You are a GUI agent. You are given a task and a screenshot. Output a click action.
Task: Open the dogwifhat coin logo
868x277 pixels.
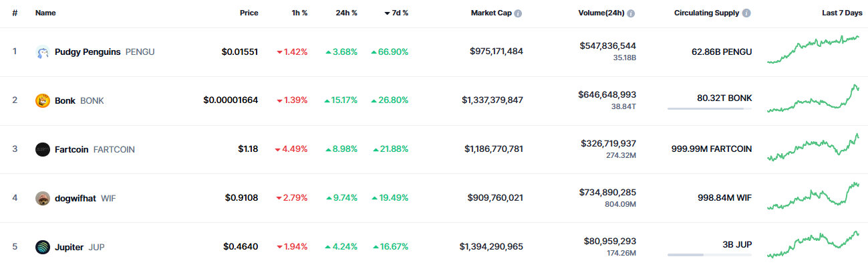tap(43, 198)
